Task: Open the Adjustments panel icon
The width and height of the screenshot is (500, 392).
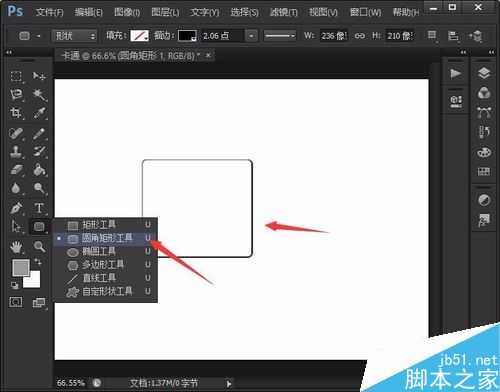Action: (x=484, y=200)
